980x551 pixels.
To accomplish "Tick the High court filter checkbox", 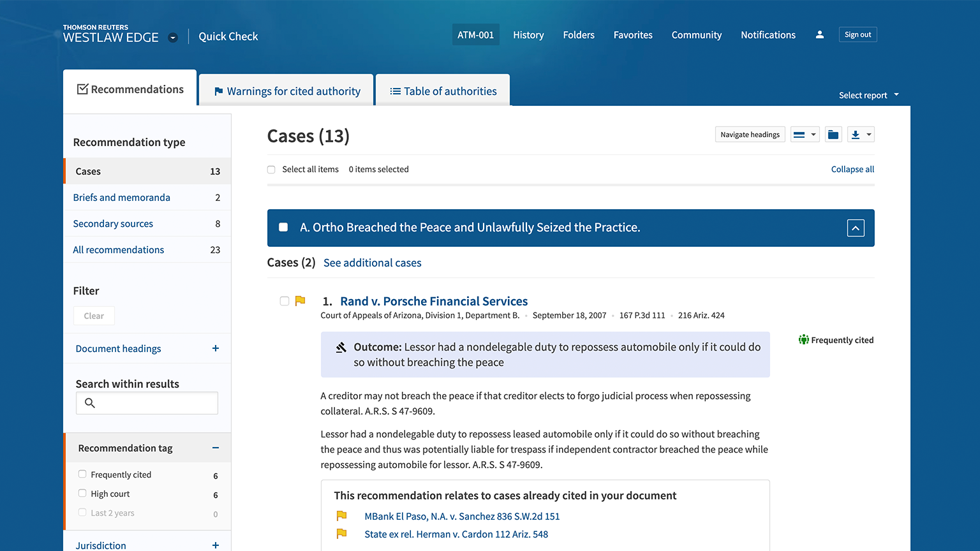I will [82, 493].
